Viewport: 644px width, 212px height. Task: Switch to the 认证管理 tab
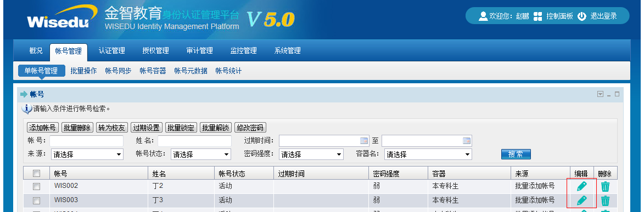tap(111, 51)
